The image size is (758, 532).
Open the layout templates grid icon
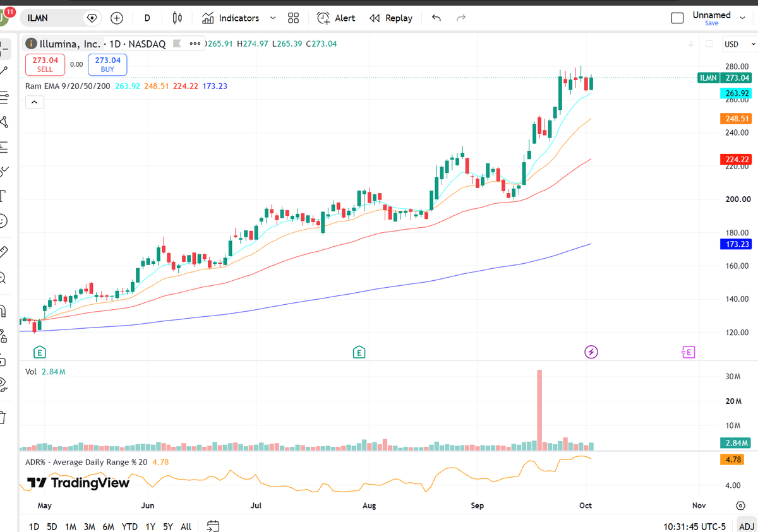click(293, 18)
